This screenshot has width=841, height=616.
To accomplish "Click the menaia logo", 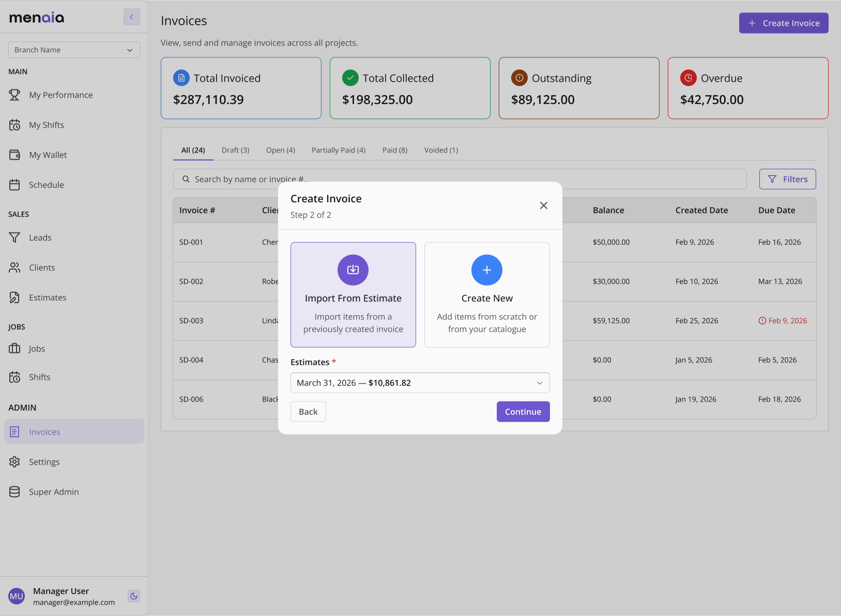I will [x=37, y=18].
